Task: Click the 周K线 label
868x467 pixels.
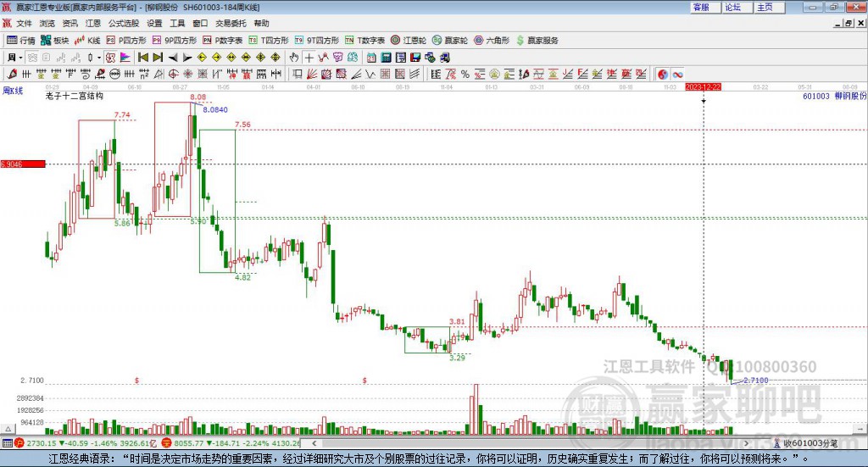Action: tap(14, 91)
